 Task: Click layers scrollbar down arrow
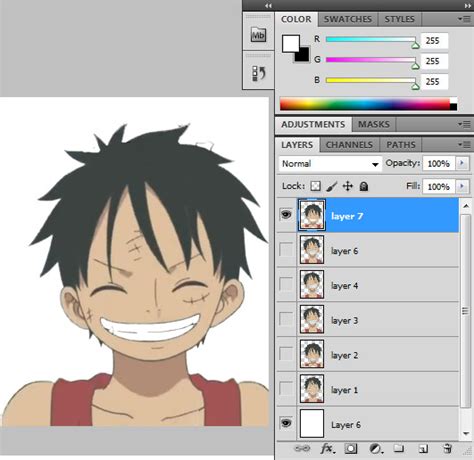(x=466, y=433)
